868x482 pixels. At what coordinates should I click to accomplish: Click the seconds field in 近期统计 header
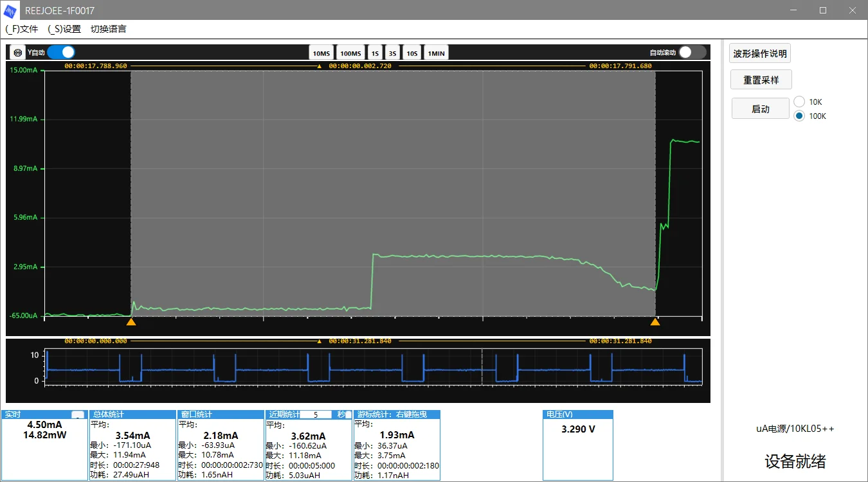coord(316,415)
